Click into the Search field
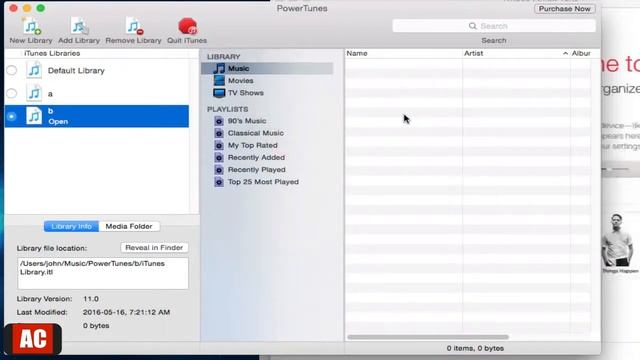Image resolution: width=640 pixels, height=360 pixels. click(494, 26)
